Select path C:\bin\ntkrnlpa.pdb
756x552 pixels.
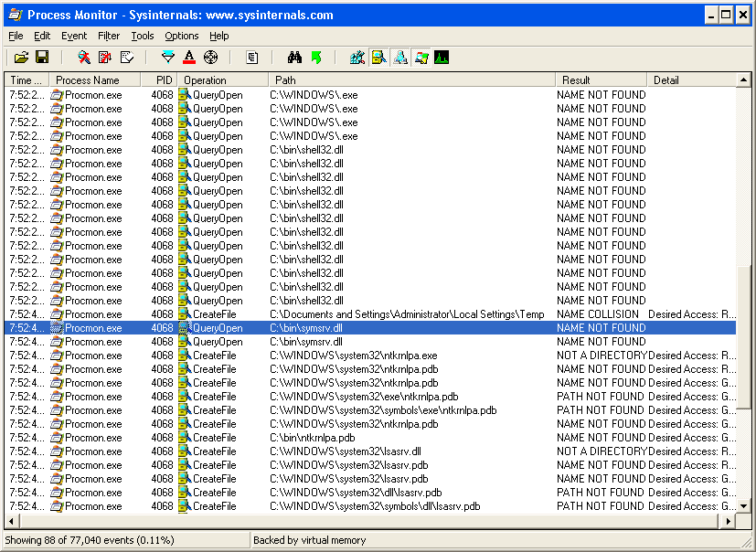[x=313, y=438]
